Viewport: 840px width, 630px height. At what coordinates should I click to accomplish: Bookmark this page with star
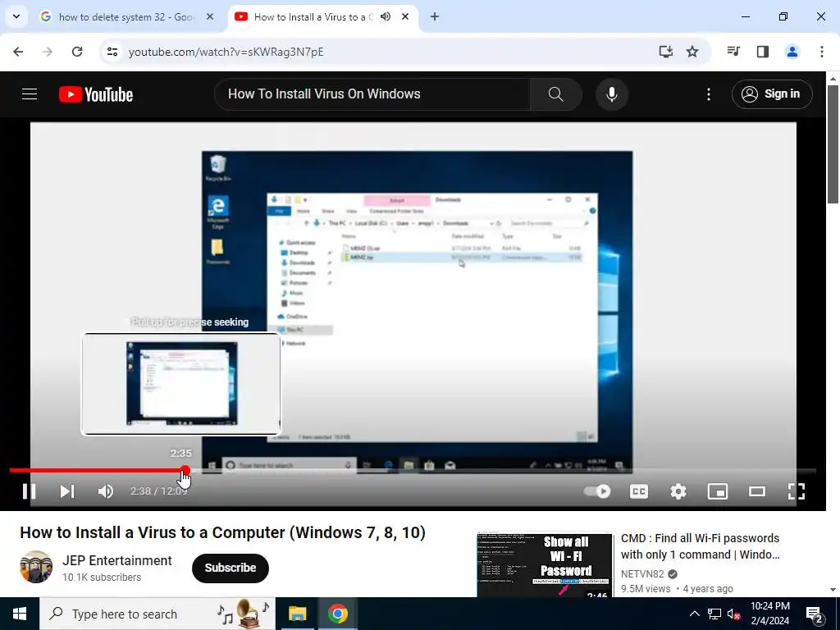coord(692,52)
